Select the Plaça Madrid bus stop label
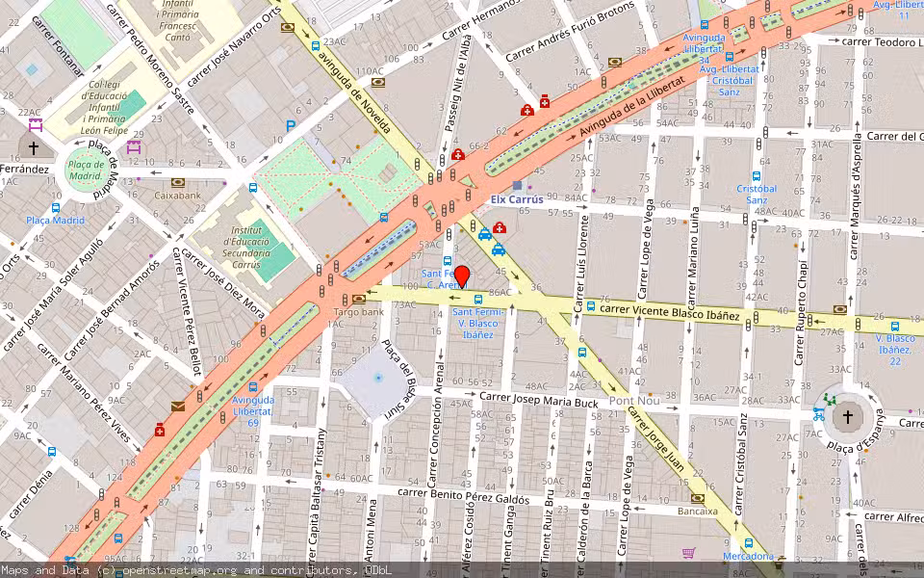Image resolution: width=924 pixels, height=578 pixels. 55,221
